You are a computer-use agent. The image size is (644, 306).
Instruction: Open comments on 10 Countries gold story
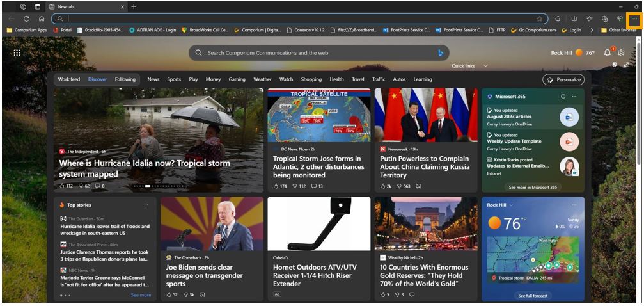(x=412, y=294)
